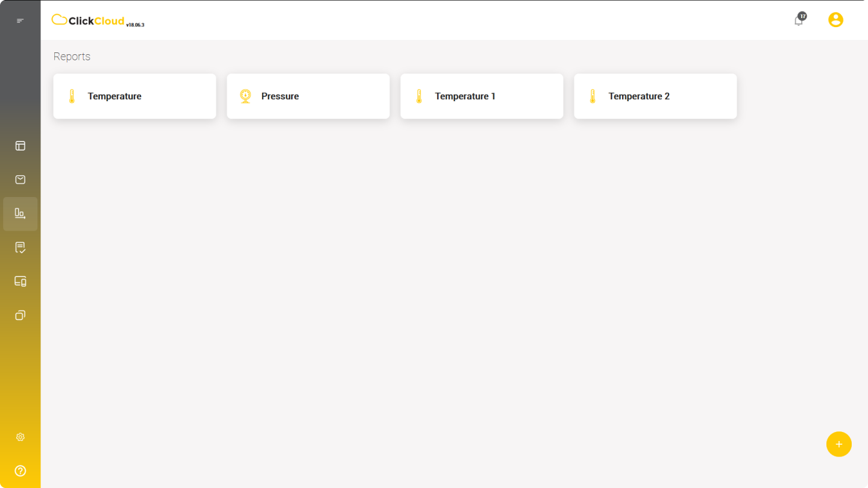868x488 pixels.
Task: Open the mail envelope icon in the sidebar
Action: click(x=20, y=180)
